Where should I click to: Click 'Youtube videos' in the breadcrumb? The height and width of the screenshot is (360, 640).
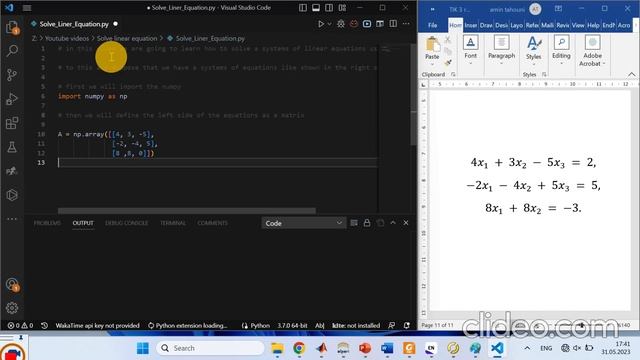coord(67,38)
